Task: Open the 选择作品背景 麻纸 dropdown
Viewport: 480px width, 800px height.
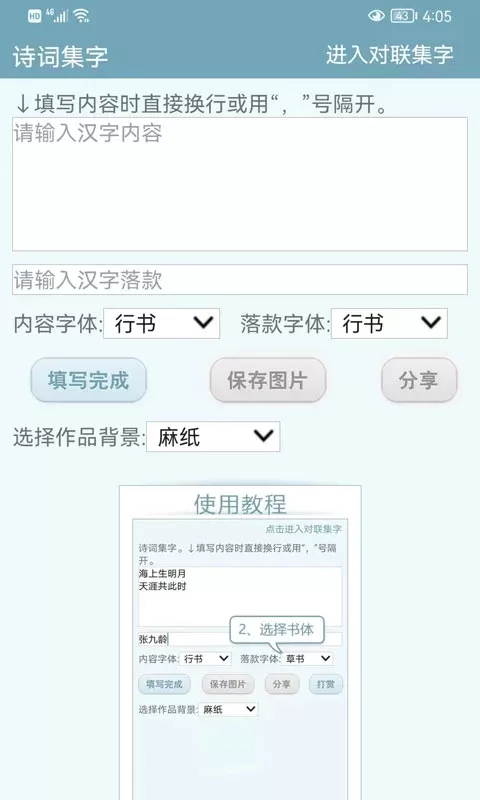Action: (x=213, y=437)
